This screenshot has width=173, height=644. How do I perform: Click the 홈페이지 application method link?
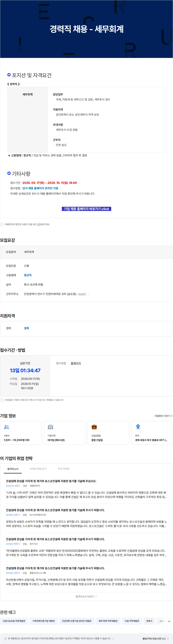point(76,363)
